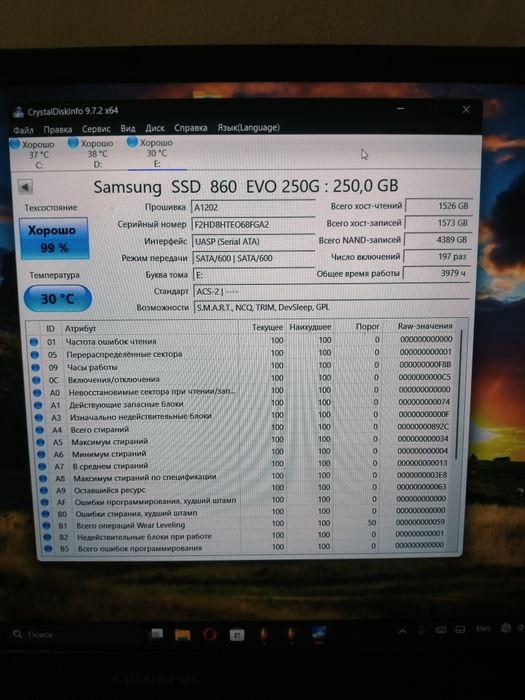
Task: Click the status icon of attribute A7
Action: pyautogui.click(x=42, y=467)
